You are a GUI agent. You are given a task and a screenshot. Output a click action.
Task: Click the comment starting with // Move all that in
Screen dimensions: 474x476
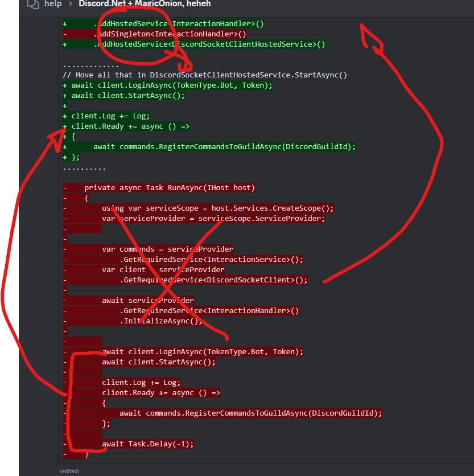point(205,75)
